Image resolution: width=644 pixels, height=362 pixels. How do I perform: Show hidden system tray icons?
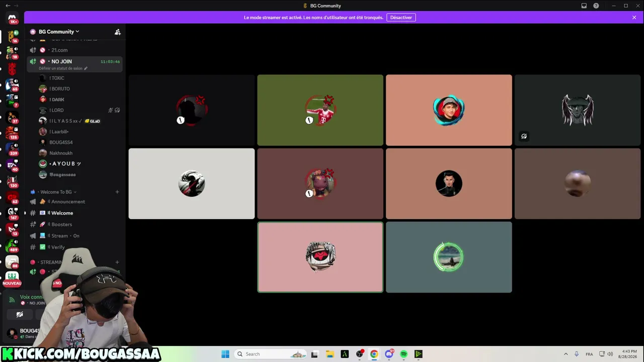point(566,354)
